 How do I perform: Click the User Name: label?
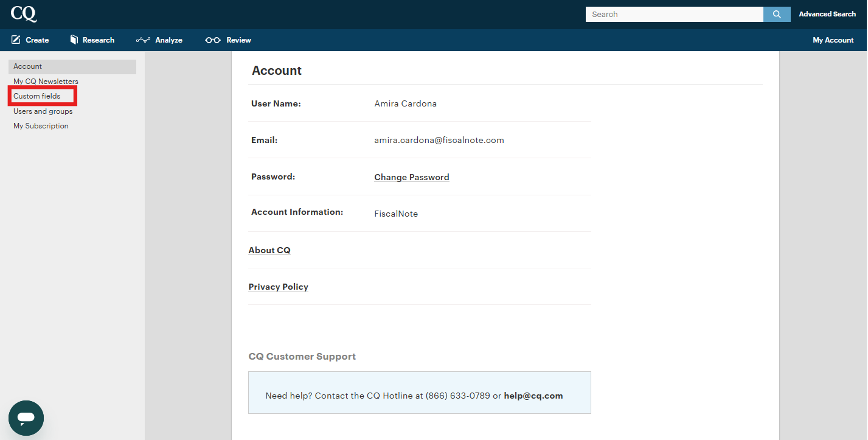[x=276, y=103]
